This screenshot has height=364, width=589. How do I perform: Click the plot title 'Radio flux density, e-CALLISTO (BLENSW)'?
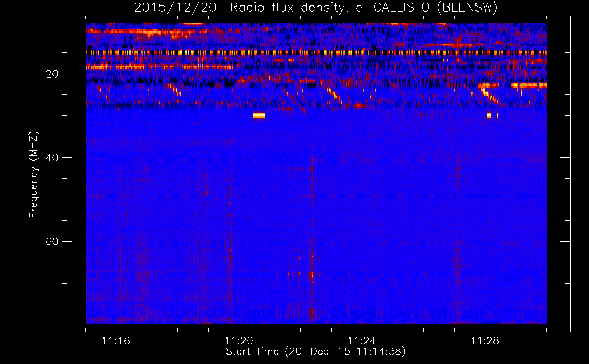[363, 7]
